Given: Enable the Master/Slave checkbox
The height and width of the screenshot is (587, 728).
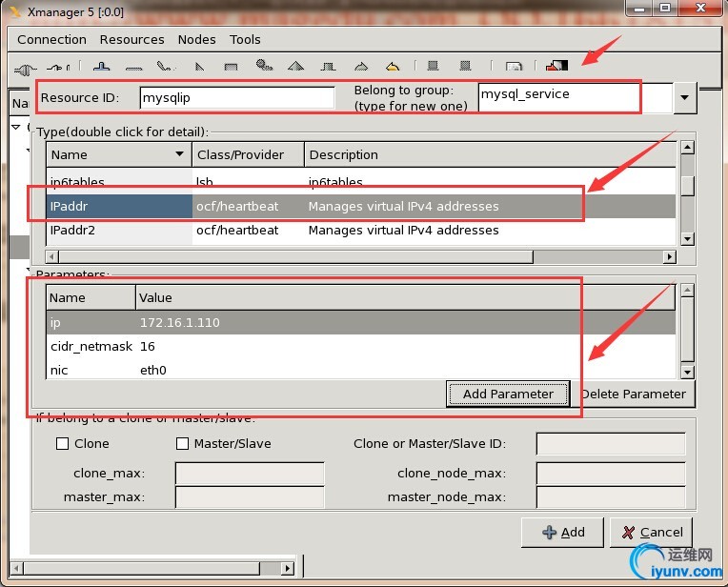Looking at the screenshot, I should click(182, 443).
